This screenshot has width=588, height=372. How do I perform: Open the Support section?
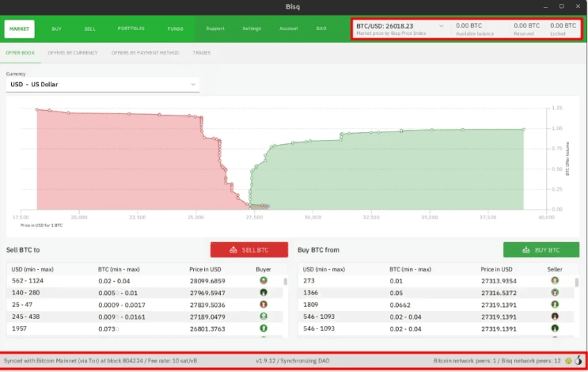(x=215, y=28)
